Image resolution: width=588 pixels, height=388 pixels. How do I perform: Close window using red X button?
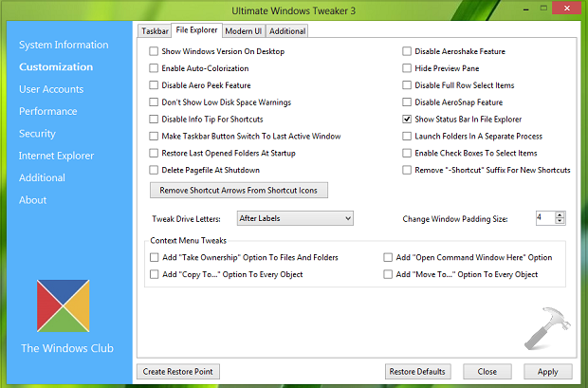coord(567,9)
